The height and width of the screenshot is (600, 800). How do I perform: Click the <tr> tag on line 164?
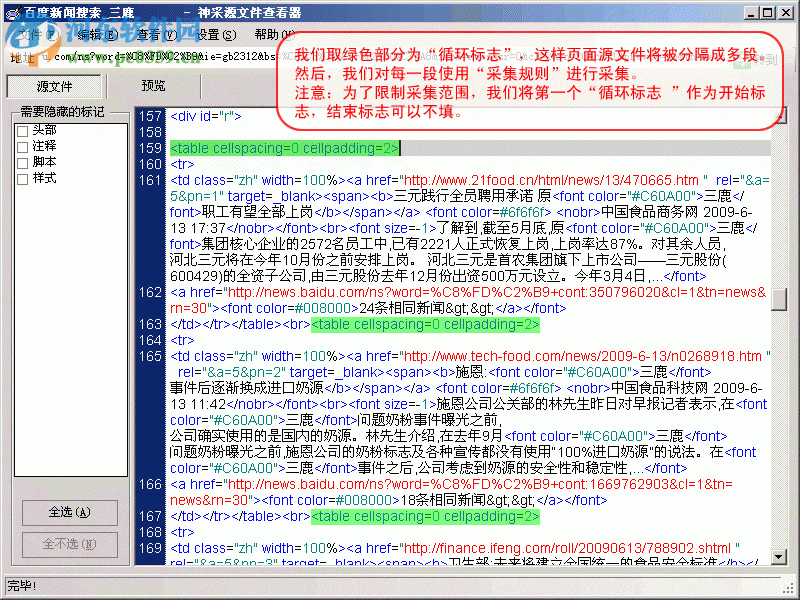182,340
